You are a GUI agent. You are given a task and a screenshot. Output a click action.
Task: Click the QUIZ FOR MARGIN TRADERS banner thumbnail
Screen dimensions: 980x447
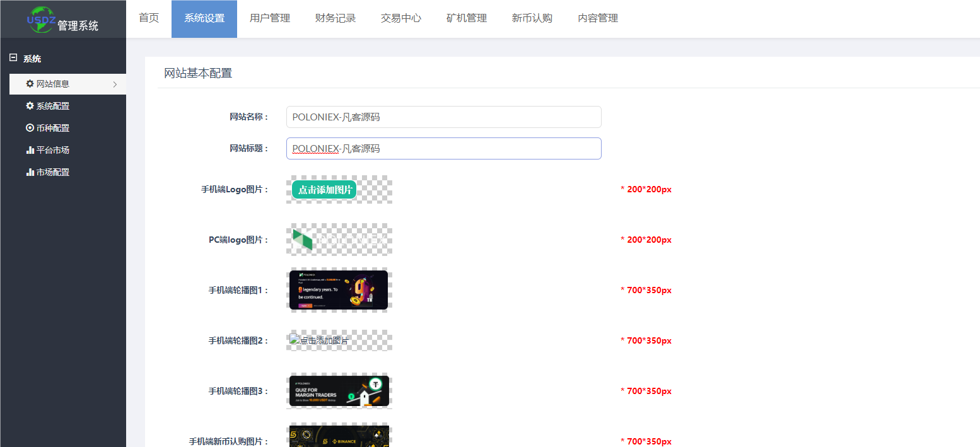pos(339,390)
